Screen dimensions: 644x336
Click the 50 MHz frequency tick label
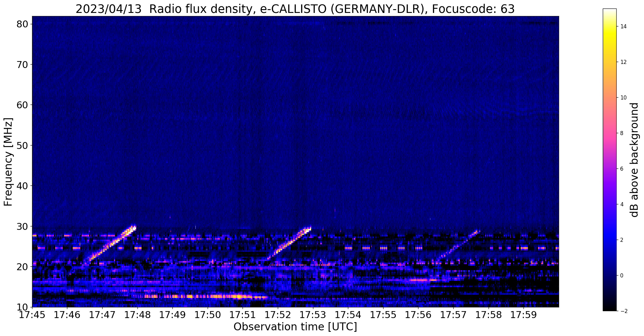22,145
